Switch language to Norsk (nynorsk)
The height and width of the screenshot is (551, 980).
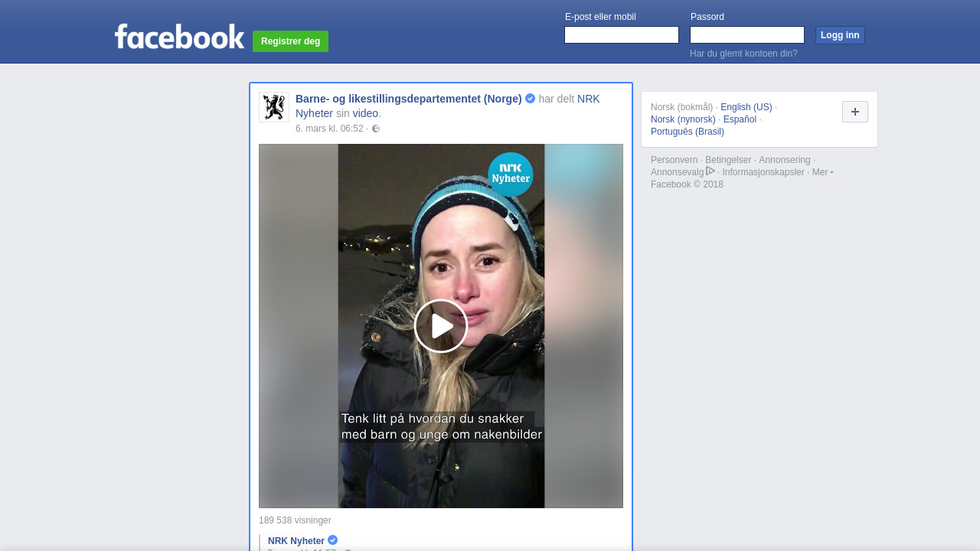tap(683, 119)
